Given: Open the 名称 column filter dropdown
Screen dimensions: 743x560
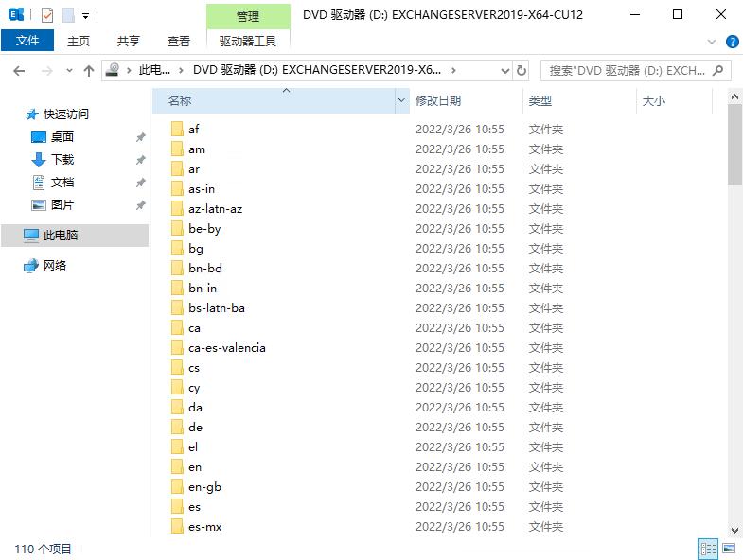Looking at the screenshot, I should [402, 100].
